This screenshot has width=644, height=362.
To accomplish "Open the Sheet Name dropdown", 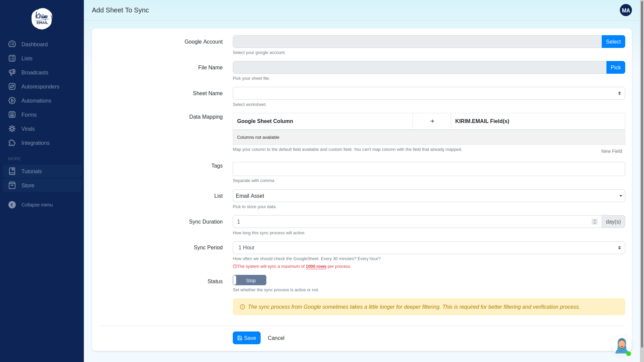I will coord(429,93).
